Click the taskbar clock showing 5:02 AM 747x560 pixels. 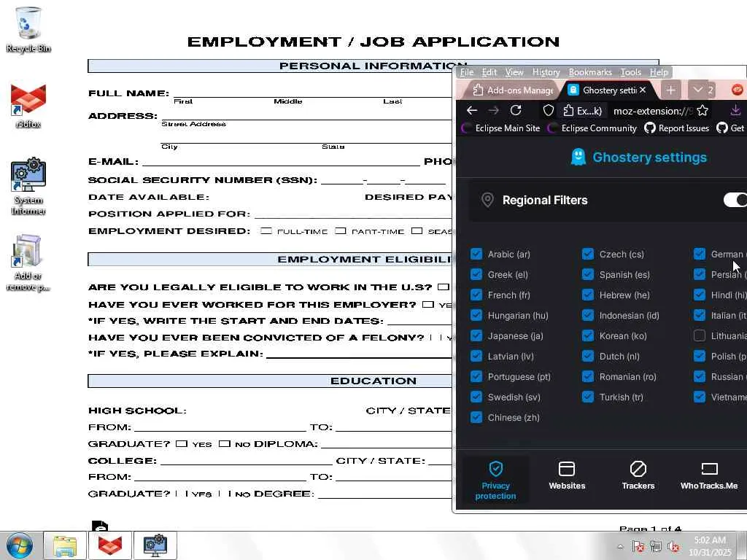[x=709, y=545]
